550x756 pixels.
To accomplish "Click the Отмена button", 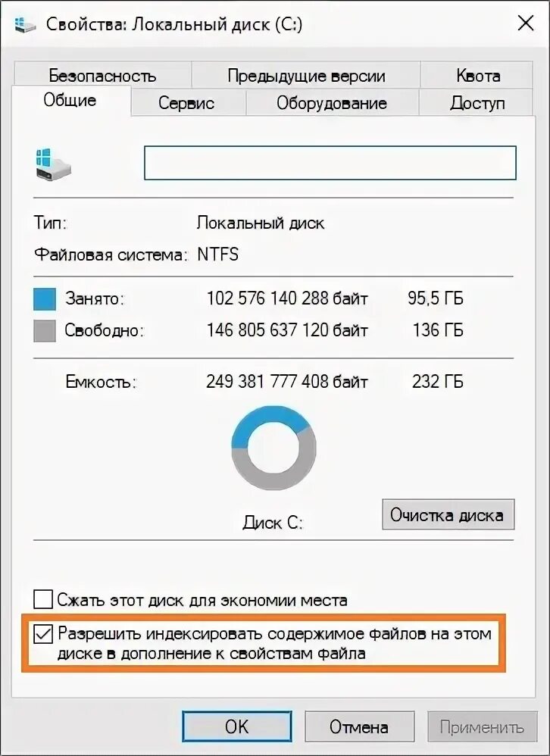I will pyautogui.click(x=359, y=726).
